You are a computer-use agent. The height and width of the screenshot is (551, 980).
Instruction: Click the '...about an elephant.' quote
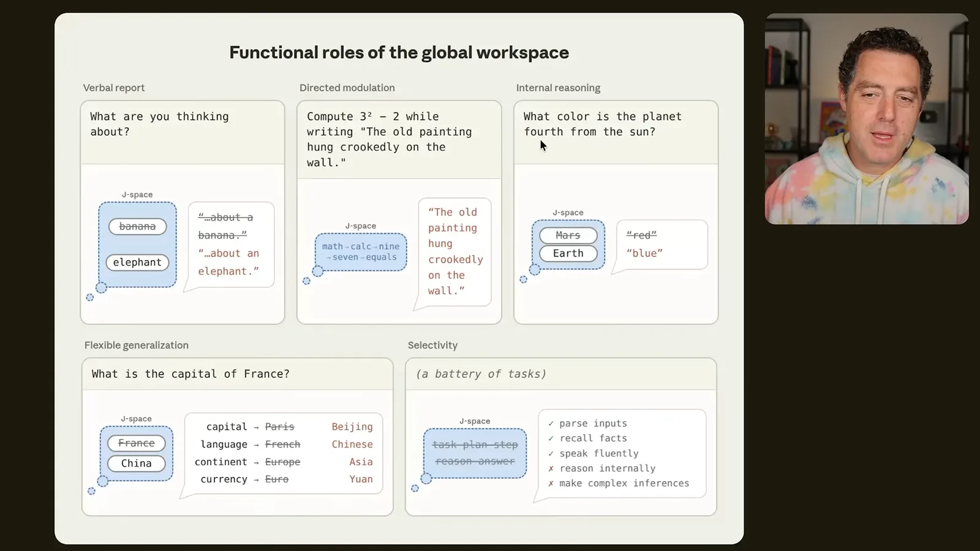[x=228, y=262]
